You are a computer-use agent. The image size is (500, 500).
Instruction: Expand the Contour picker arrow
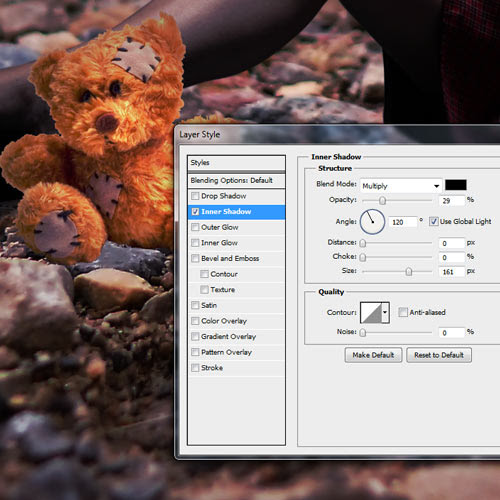pyautogui.click(x=385, y=313)
